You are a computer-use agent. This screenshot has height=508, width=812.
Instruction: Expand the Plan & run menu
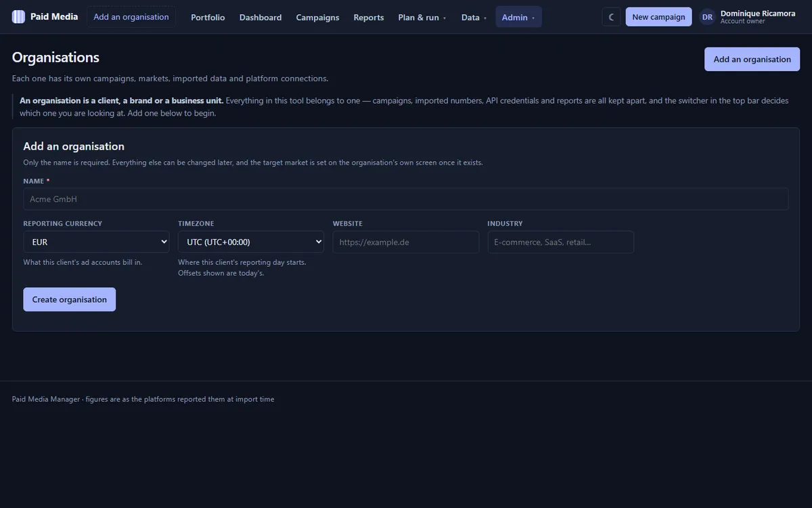(x=422, y=17)
